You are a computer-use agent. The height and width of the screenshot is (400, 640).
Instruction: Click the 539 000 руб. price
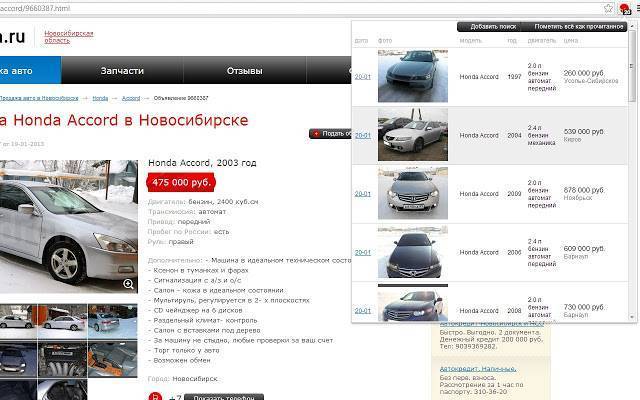click(584, 131)
